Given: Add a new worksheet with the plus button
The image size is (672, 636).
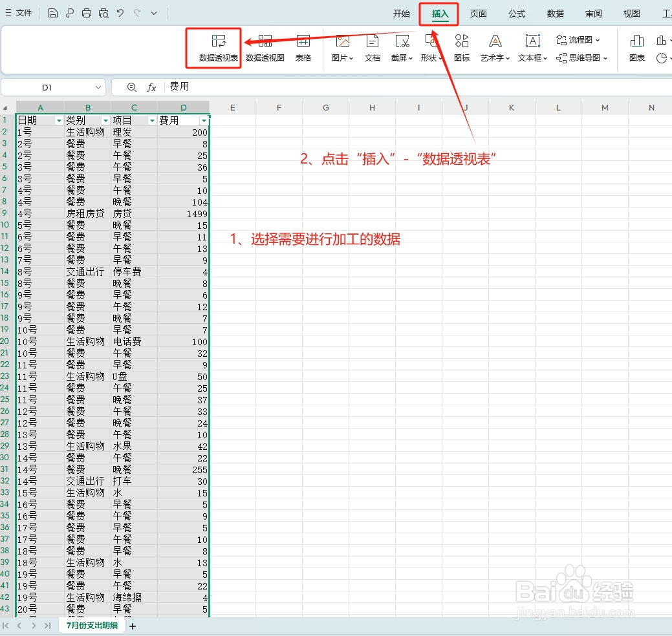Looking at the screenshot, I should [x=133, y=626].
